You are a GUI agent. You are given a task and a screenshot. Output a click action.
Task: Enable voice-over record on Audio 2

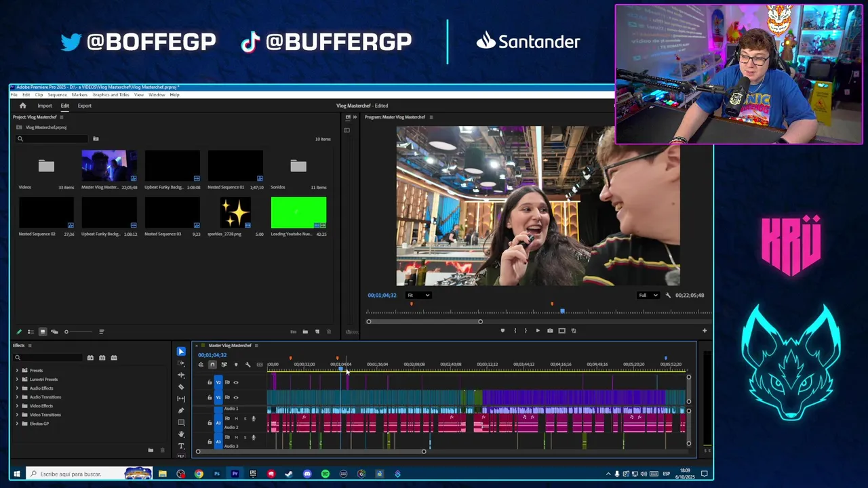point(254,419)
